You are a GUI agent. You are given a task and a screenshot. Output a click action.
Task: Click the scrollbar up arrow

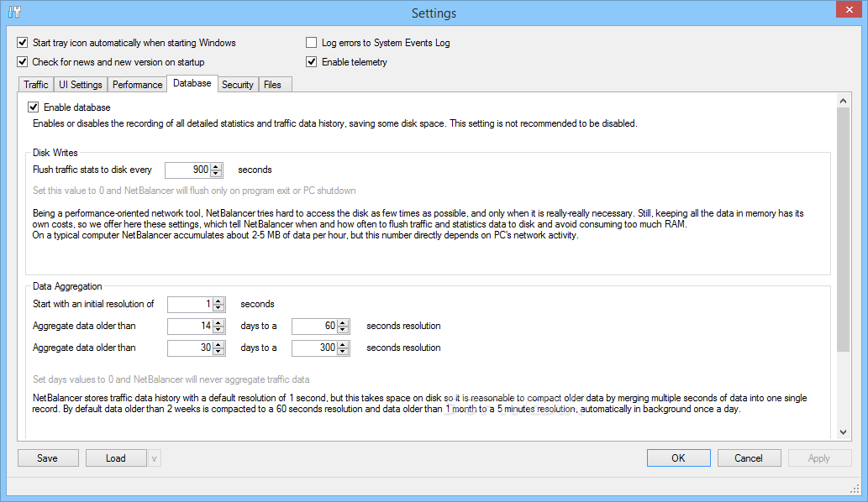(x=843, y=101)
